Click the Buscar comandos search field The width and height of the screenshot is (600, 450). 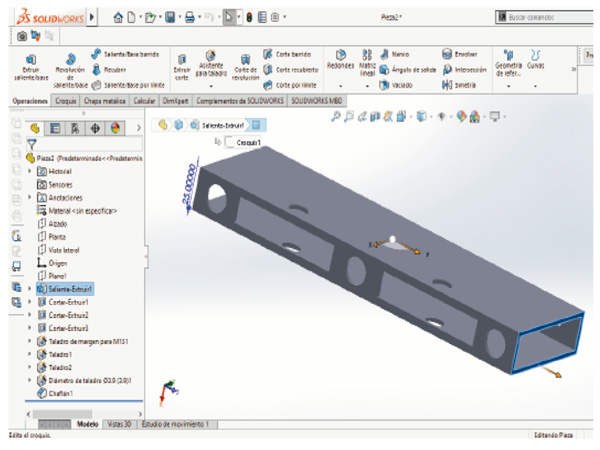(x=545, y=17)
